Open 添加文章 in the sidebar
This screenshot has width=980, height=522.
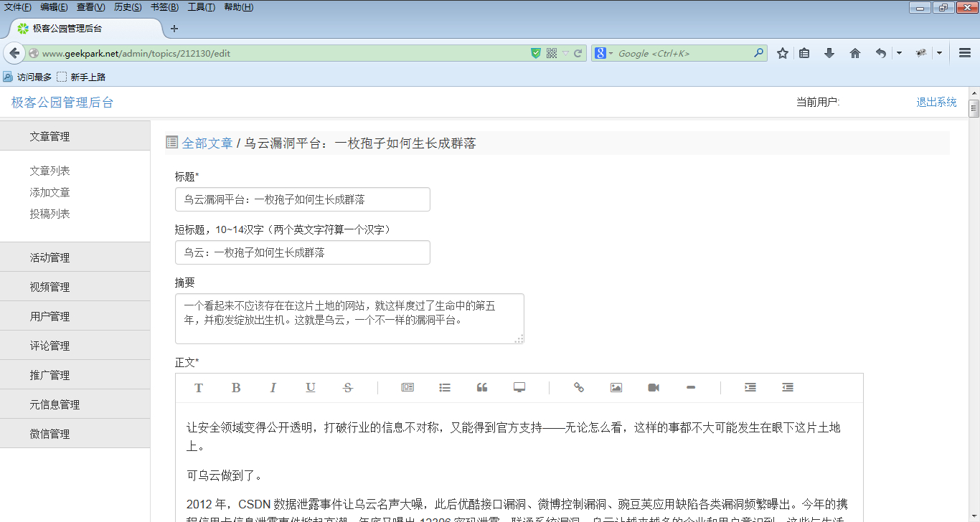point(50,192)
